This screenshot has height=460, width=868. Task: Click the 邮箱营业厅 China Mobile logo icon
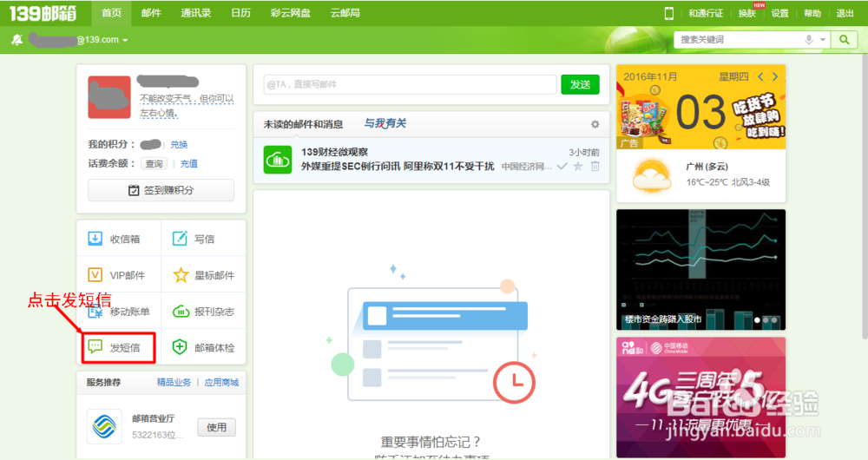[105, 426]
